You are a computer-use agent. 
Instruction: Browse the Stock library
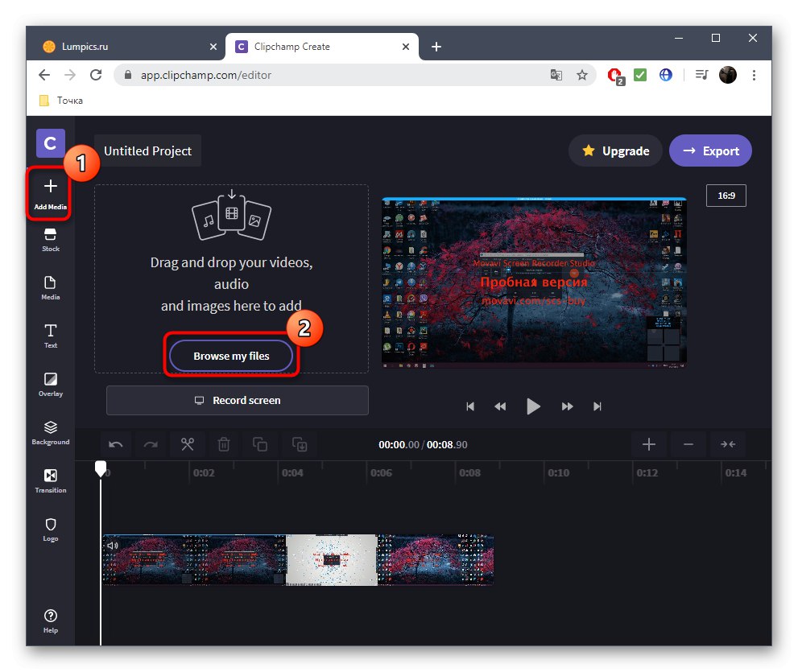pyautogui.click(x=50, y=240)
